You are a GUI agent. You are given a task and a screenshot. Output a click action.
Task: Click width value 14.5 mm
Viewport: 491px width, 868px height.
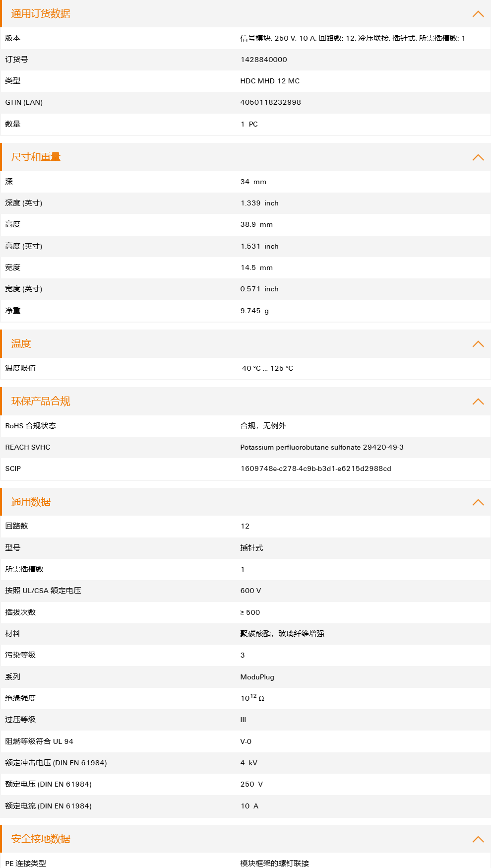pyautogui.click(x=256, y=267)
